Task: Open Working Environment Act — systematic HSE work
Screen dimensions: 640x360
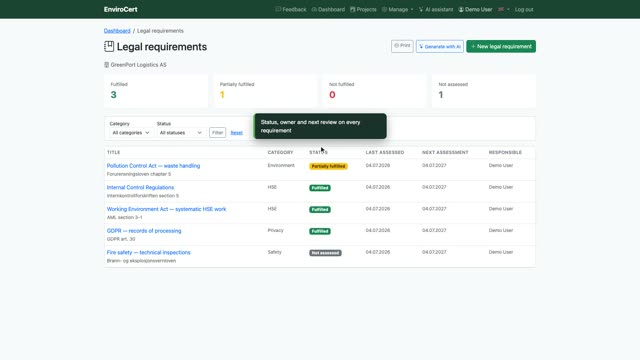Action: 166,209
